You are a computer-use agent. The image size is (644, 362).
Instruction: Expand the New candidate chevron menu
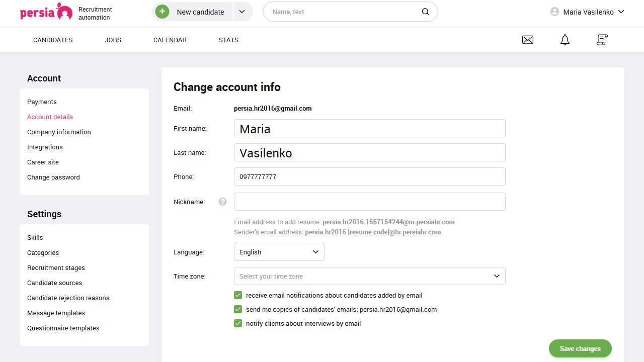(x=242, y=11)
